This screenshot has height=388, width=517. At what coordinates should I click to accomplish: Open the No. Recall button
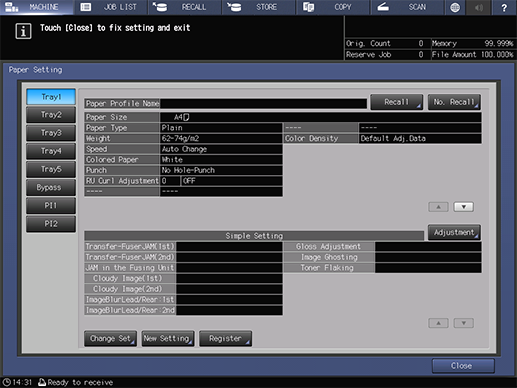[x=454, y=102]
